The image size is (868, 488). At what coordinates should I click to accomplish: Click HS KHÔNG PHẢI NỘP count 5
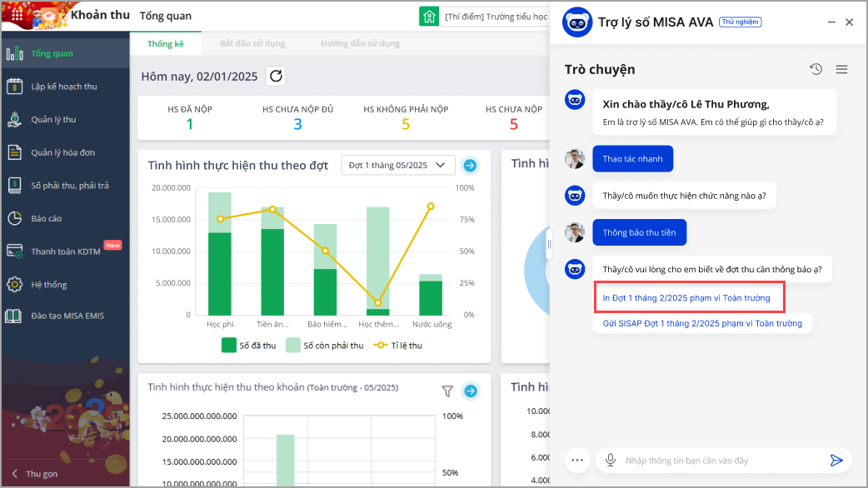click(x=406, y=124)
